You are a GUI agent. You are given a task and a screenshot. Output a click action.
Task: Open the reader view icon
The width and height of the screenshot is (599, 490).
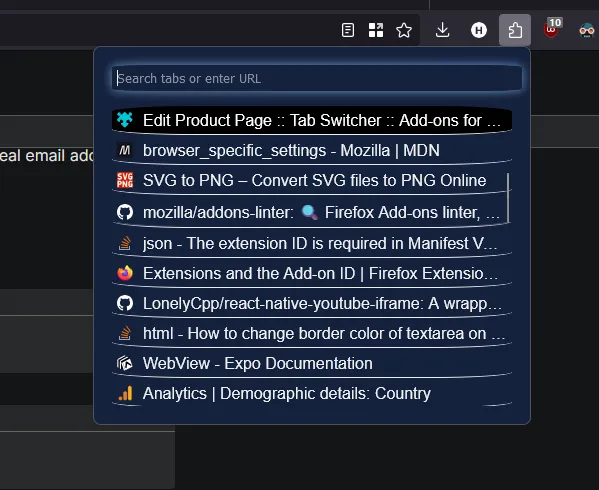[348, 30]
